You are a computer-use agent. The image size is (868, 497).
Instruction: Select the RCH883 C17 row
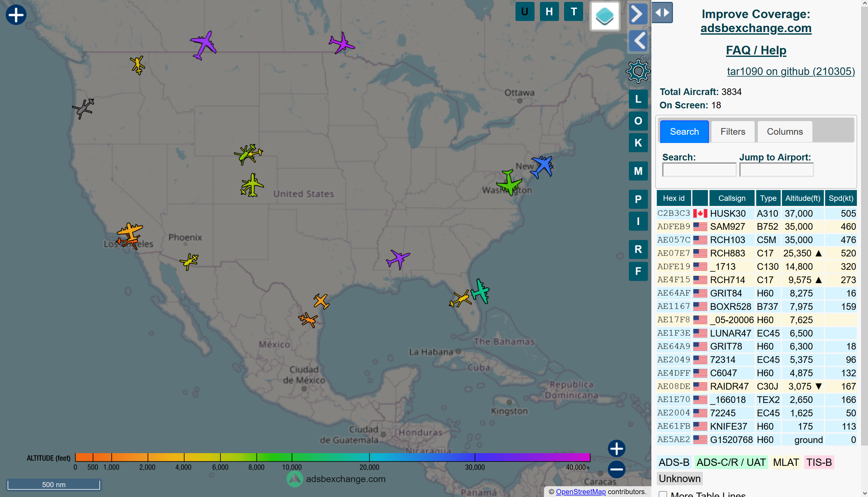pyautogui.click(x=757, y=253)
